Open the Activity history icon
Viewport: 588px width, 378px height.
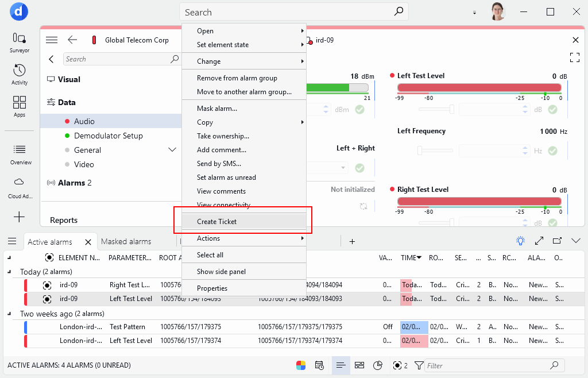coord(19,74)
